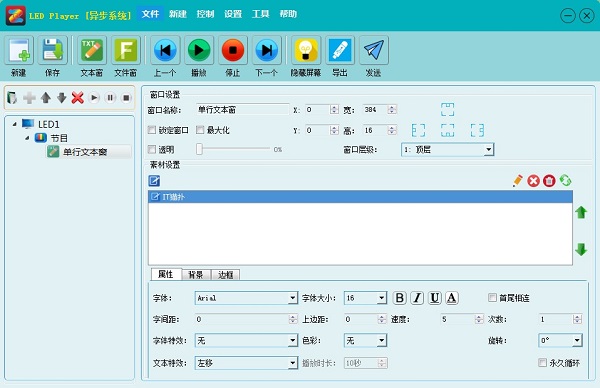Click the screen list icon in tree toolbar
Viewport: 600px width, 388px height.
[12, 98]
